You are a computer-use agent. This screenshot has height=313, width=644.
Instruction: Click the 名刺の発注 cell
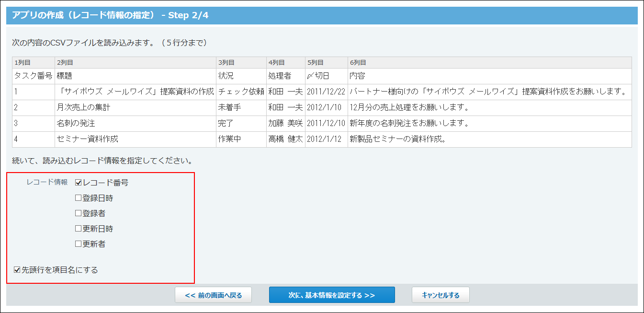[136, 123]
